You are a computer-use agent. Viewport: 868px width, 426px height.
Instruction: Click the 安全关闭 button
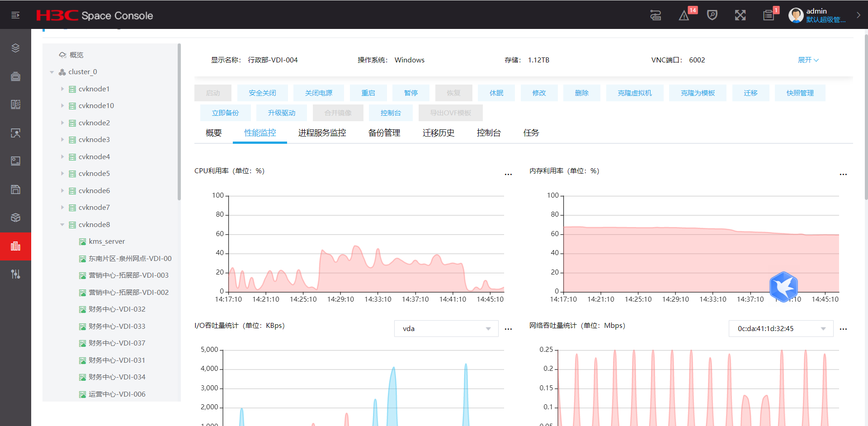pos(262,93)
